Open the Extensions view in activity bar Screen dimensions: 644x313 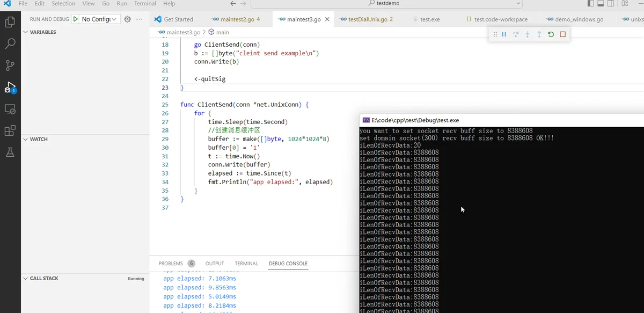click(10, 130)
